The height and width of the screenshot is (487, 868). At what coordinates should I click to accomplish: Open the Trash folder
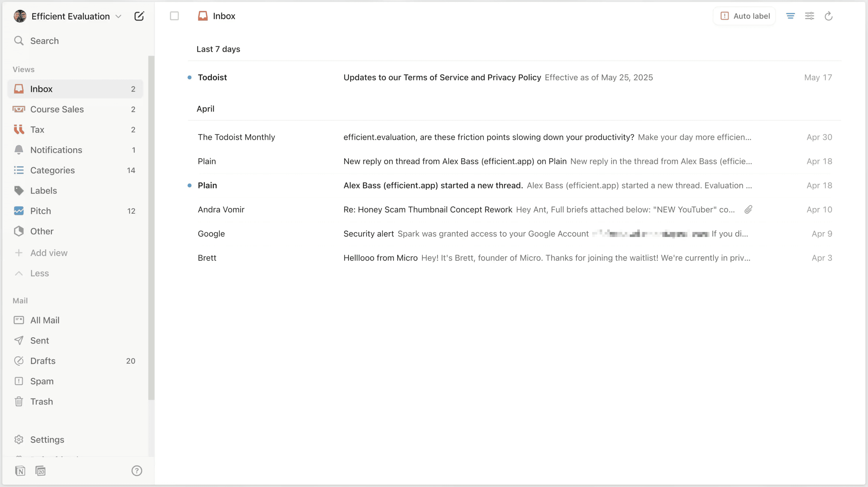click(41, 401)
